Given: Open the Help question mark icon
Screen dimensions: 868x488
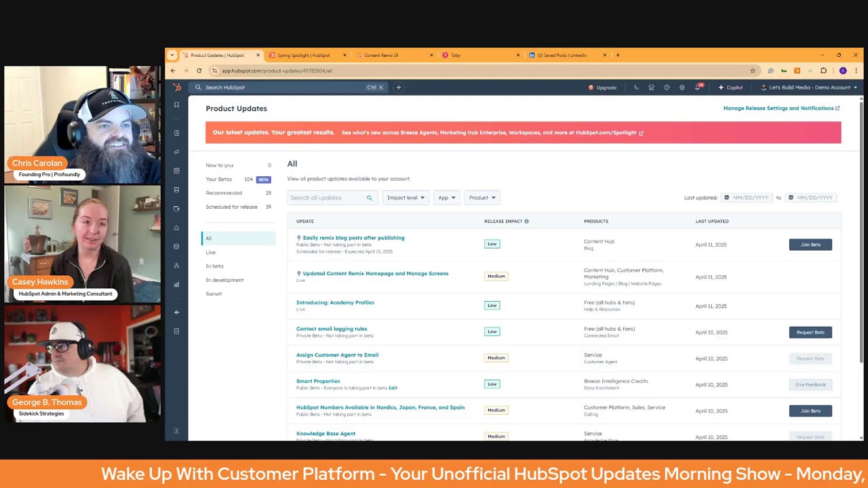Looking at the screenshot, I should (667, 87).
